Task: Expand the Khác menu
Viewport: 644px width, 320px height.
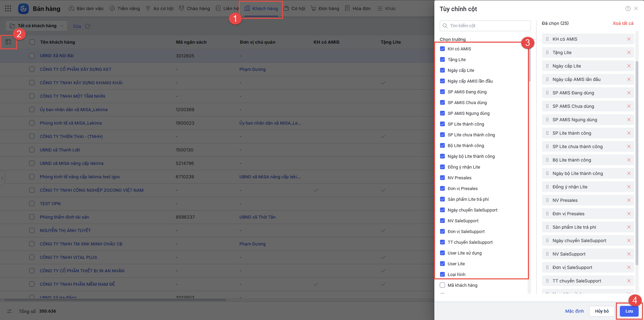Action: point(387,8)
